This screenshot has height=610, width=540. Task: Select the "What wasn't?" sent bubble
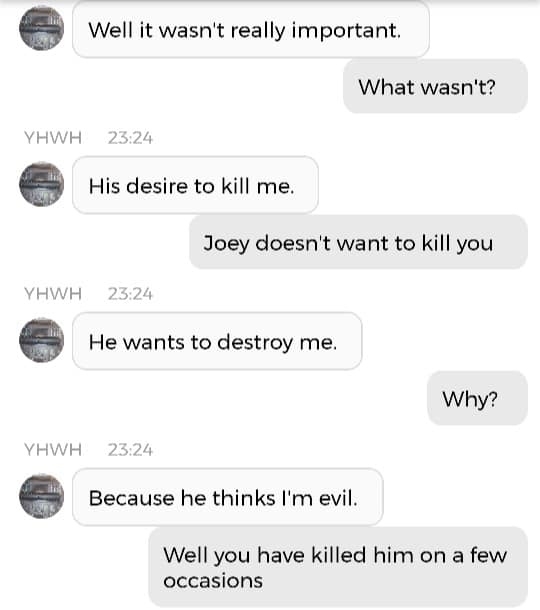tap(435, 86)
